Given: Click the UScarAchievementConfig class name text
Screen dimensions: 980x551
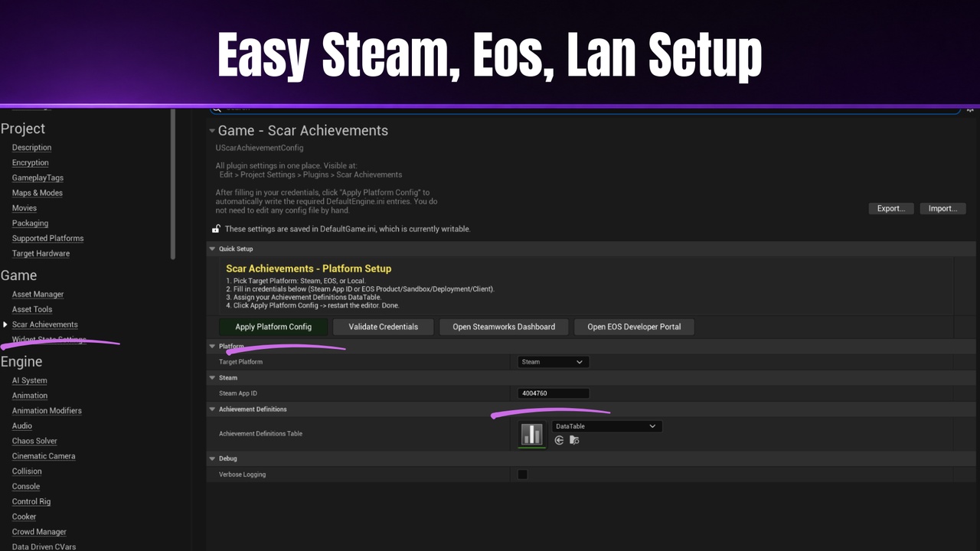Looking at the screenshot, I should pos(260,148).
